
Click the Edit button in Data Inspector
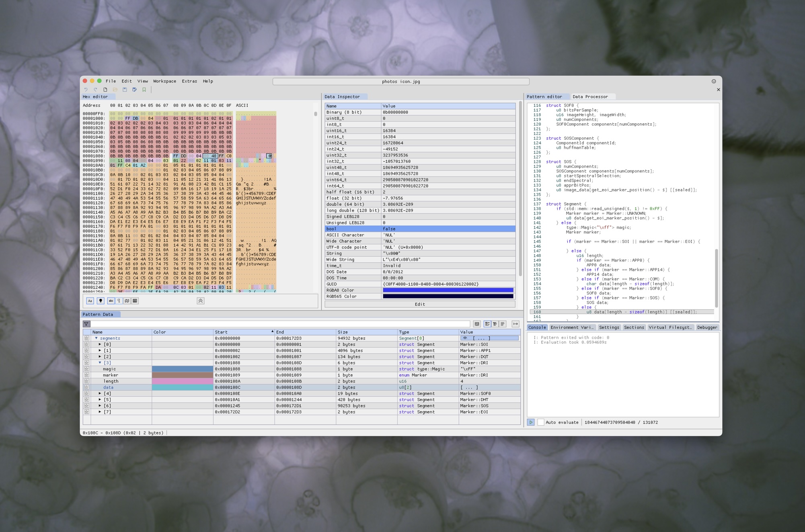419,304
